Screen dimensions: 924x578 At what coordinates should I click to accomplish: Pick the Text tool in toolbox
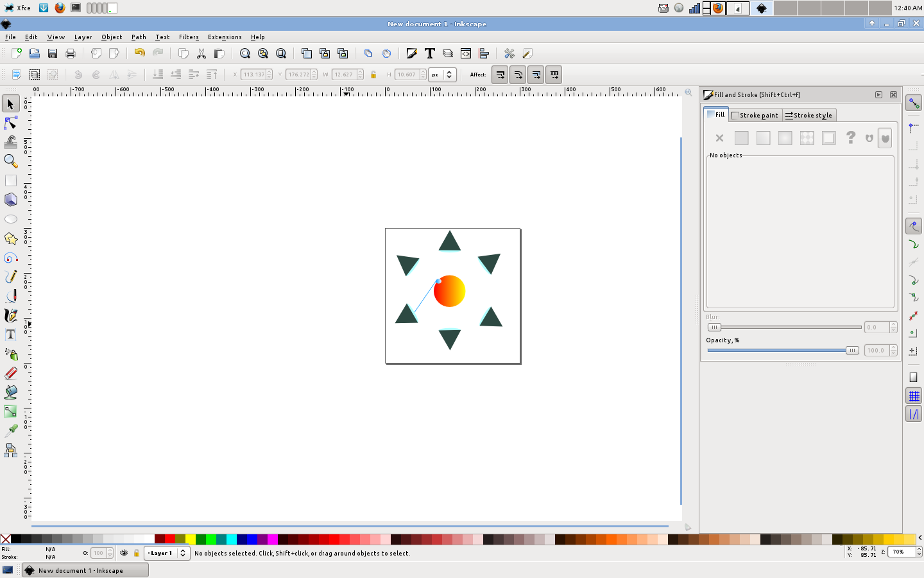coord(10,335)
